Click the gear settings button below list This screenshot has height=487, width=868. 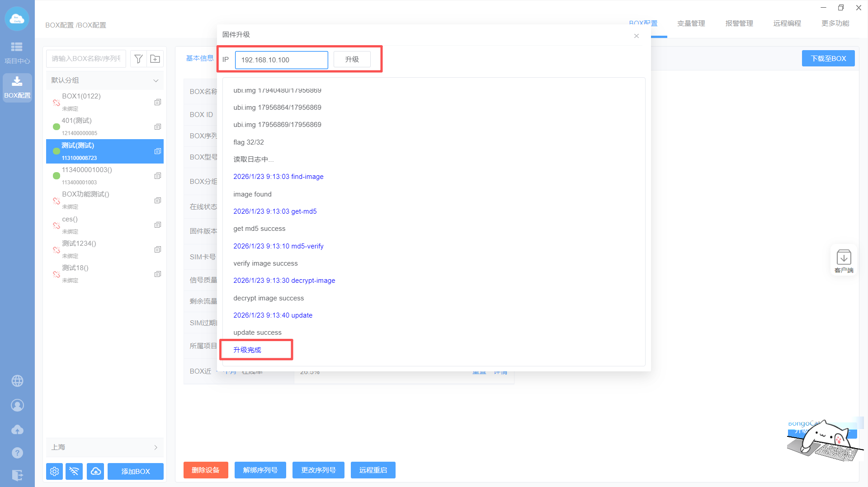click(54, 471)
